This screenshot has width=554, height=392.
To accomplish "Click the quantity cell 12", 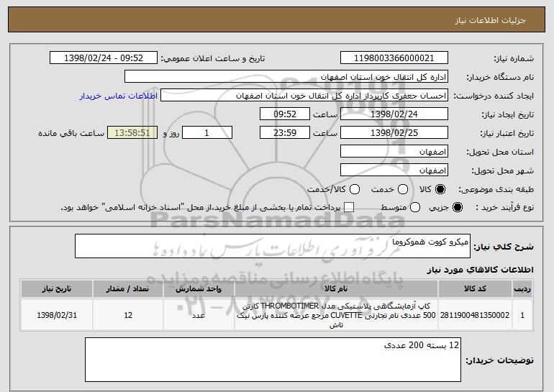I will point(128,315).
